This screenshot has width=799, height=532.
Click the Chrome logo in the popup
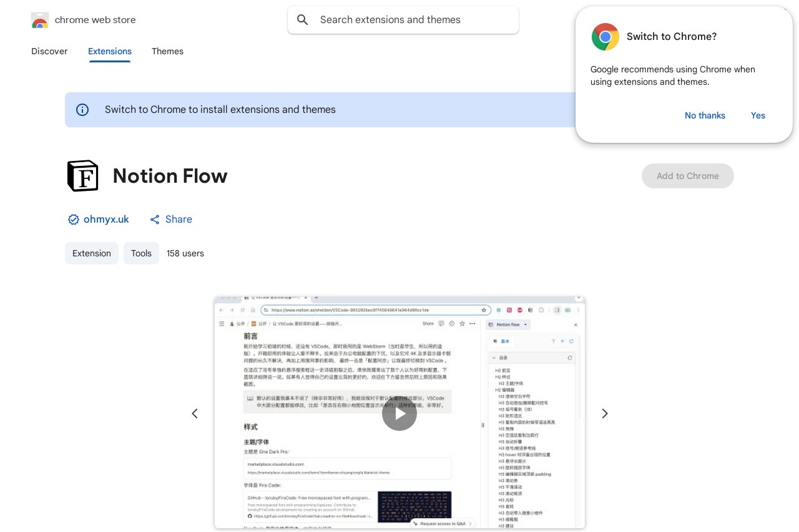point(605,37)
